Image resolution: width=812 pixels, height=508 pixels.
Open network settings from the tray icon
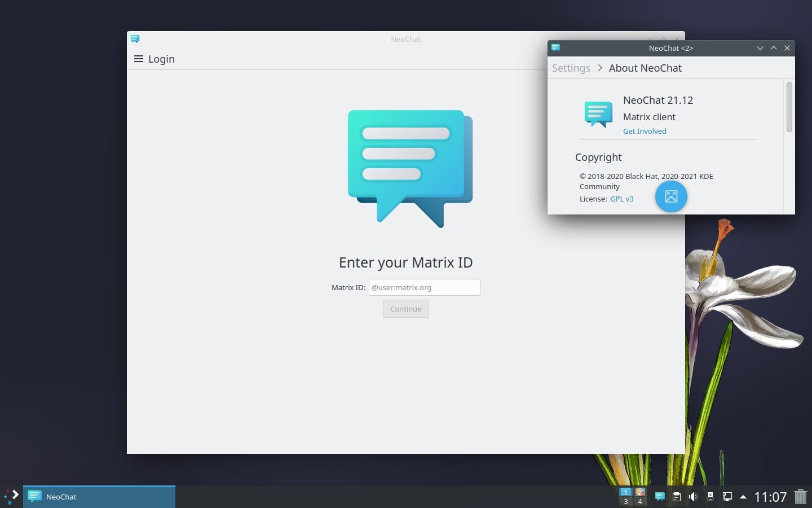point(728,497)
